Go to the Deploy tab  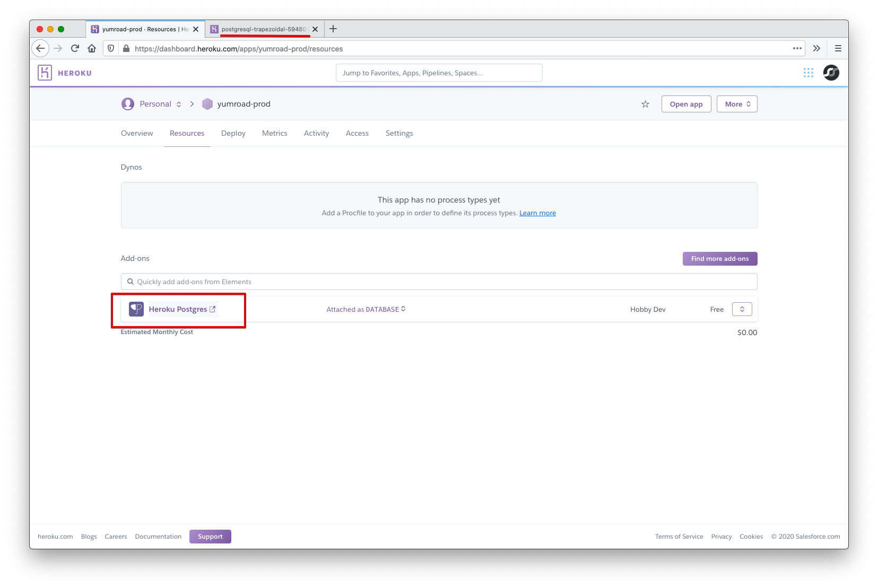[x=233, y=133]
